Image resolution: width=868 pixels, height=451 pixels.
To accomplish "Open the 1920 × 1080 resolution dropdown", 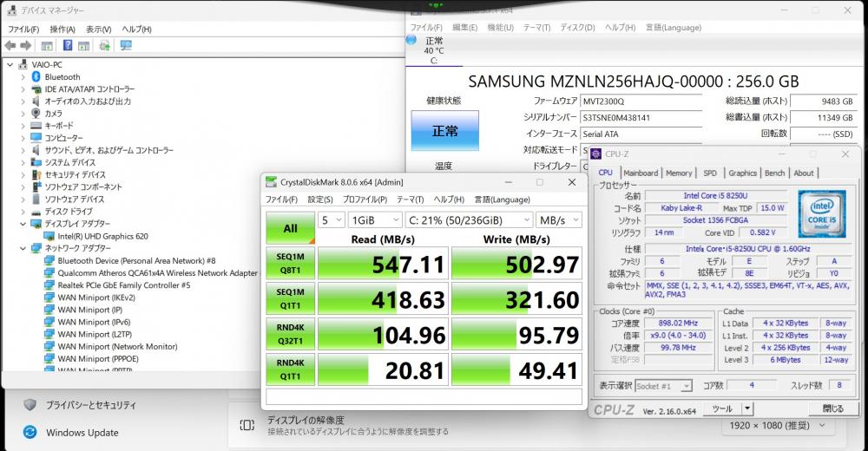I will [777, 425].
